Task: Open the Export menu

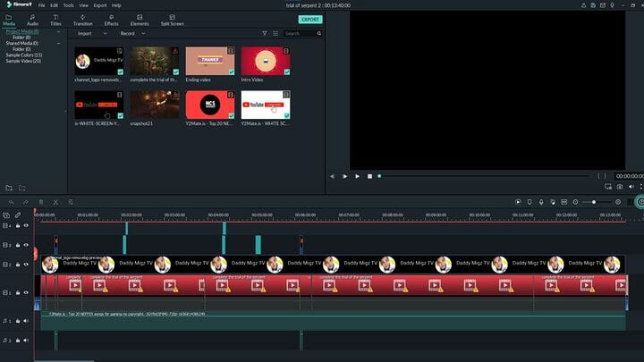Action: pos(100,5)
